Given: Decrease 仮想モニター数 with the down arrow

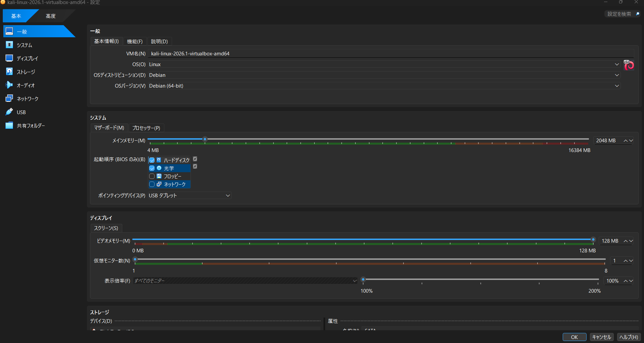Looking at the screenshot, I should (631, 261).
